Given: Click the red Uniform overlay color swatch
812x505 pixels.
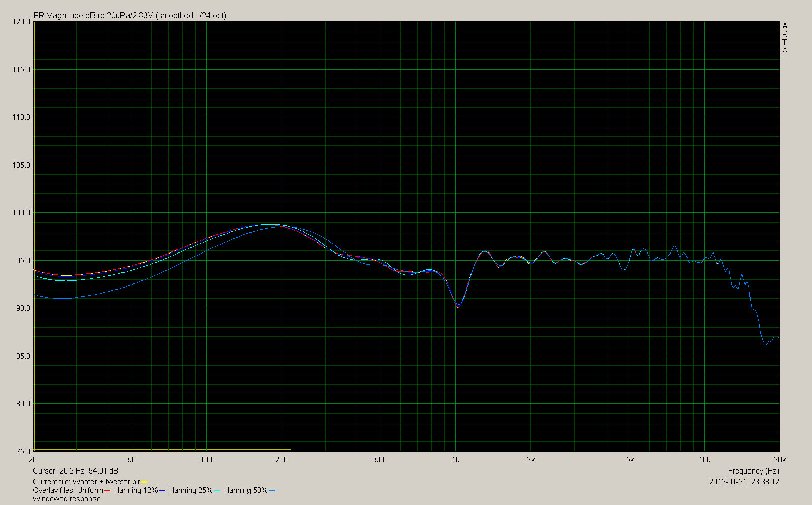Looking at the screenshot, I should pos(107,491).
